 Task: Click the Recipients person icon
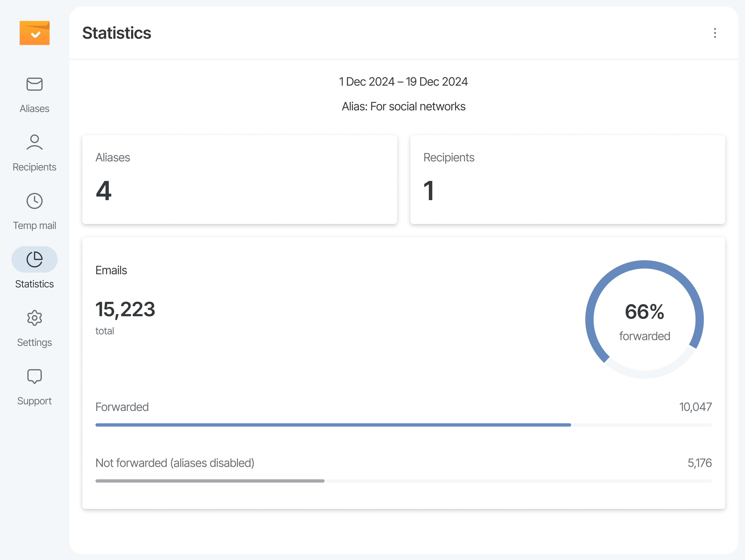coord(34,142)
